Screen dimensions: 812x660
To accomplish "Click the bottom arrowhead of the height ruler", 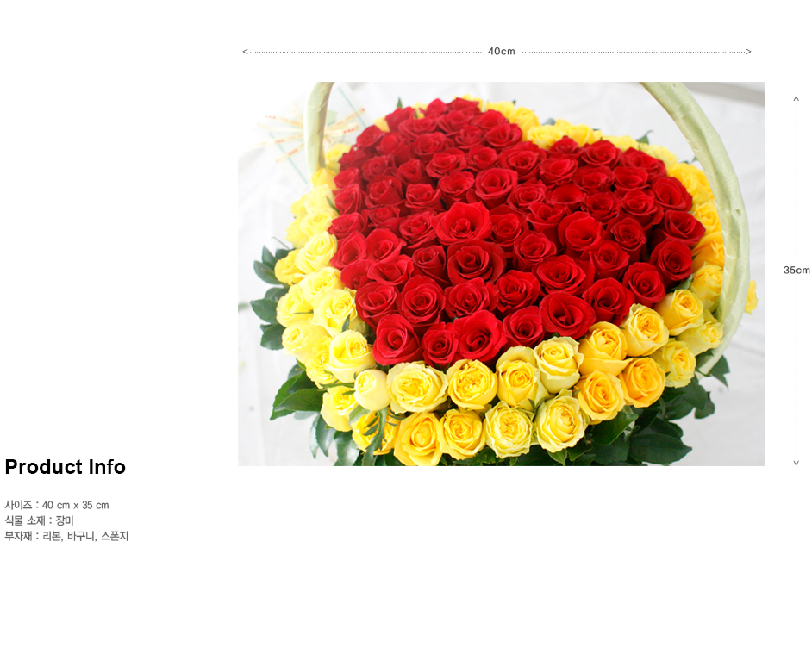I will click(796, 463).
